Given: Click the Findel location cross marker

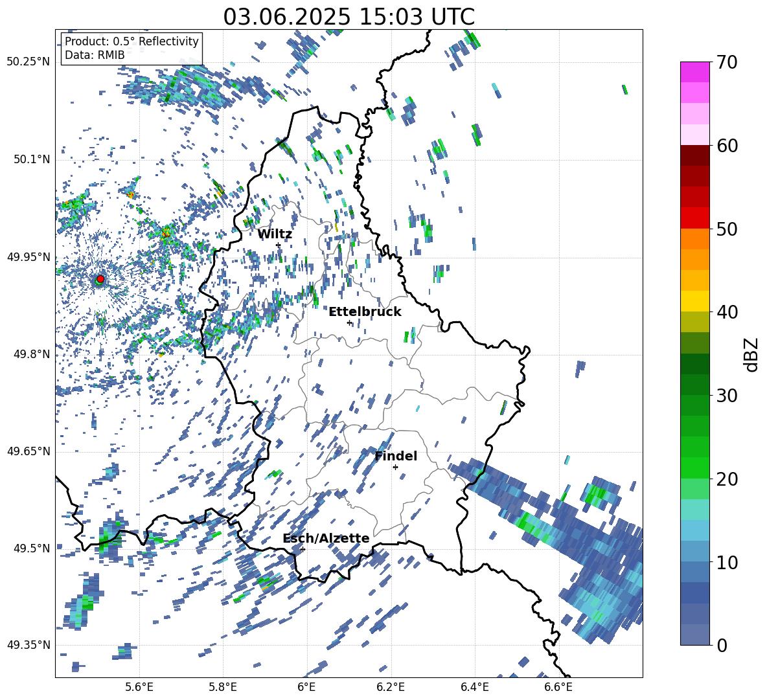Looking at the screenshot, I should 395,468.
